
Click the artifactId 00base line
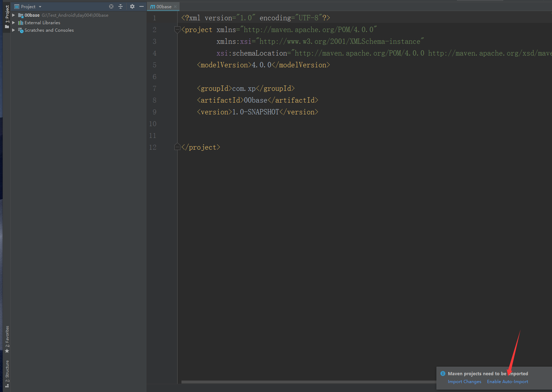coord(257,100)
